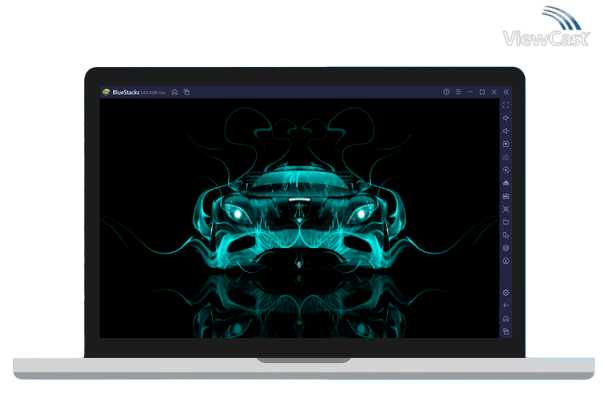
Task: Toggle full screen mode icon
Action: [506, 105]
